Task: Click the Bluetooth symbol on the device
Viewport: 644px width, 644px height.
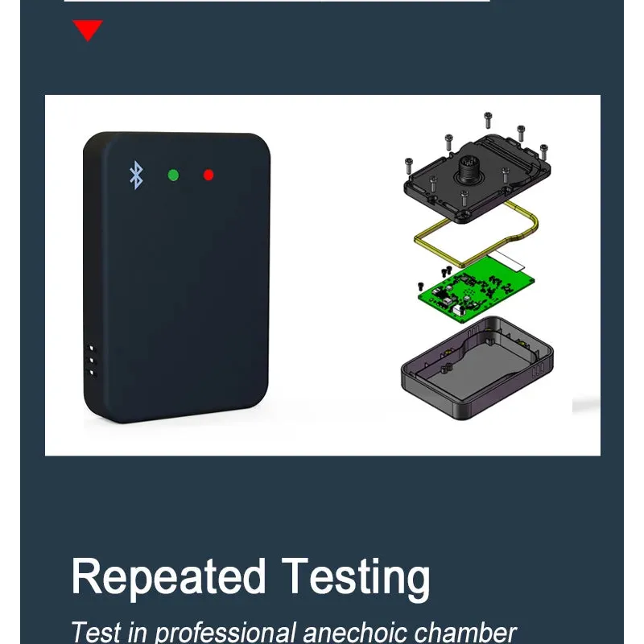Action: (x=136, y=175)
